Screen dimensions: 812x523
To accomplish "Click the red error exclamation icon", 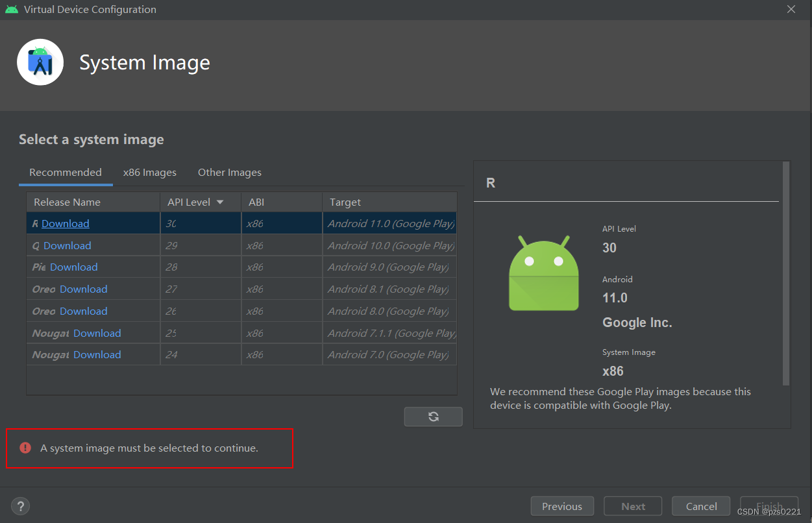I will 25,448.
